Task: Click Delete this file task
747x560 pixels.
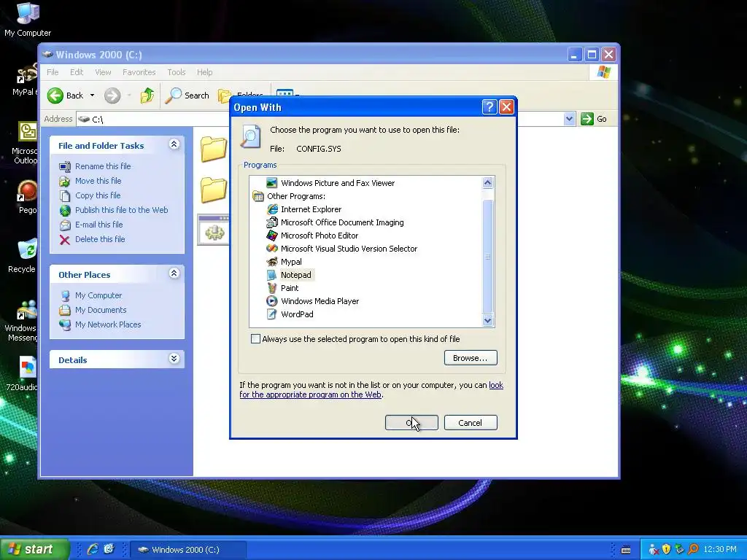Action: pos(100,239)
